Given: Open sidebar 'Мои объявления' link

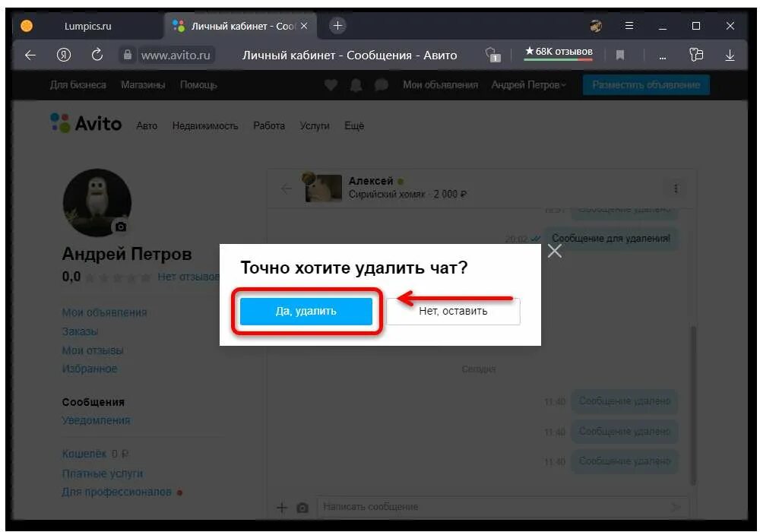Looking at the screenshot, I should pyautogui.click(x=104, y=312).
